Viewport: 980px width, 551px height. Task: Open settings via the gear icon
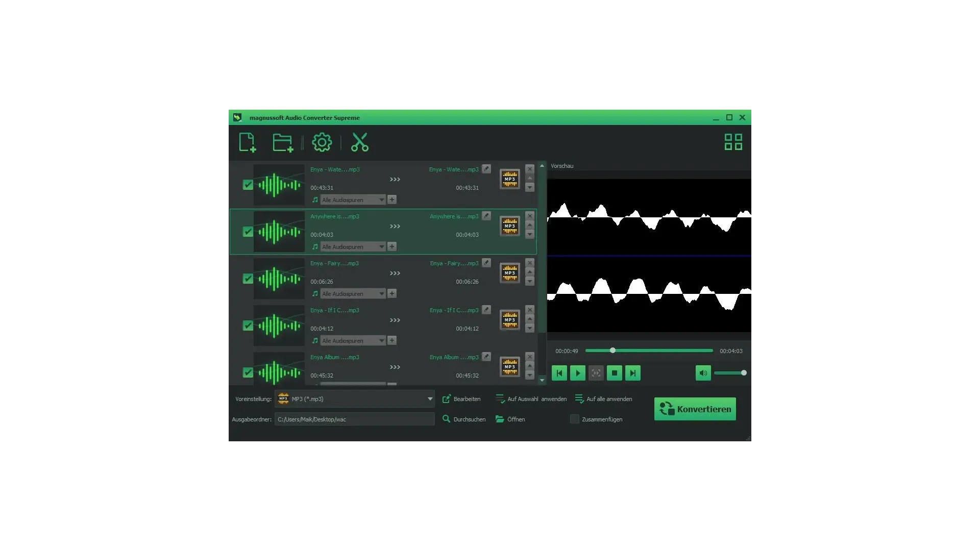point(322,142)
